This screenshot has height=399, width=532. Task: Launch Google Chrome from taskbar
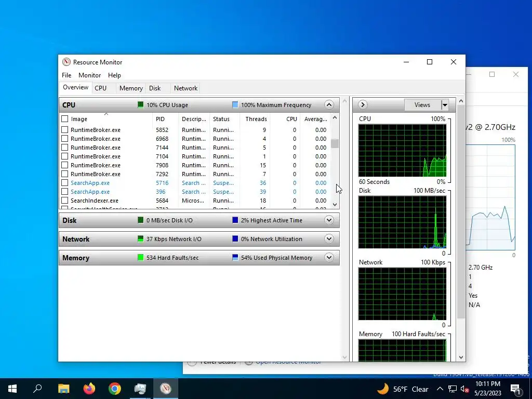[115, 389]
